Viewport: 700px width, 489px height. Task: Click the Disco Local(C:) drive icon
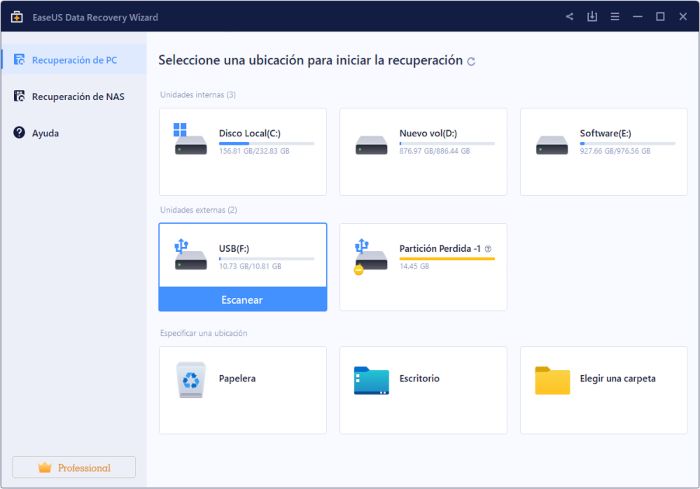tap(190, 139)
